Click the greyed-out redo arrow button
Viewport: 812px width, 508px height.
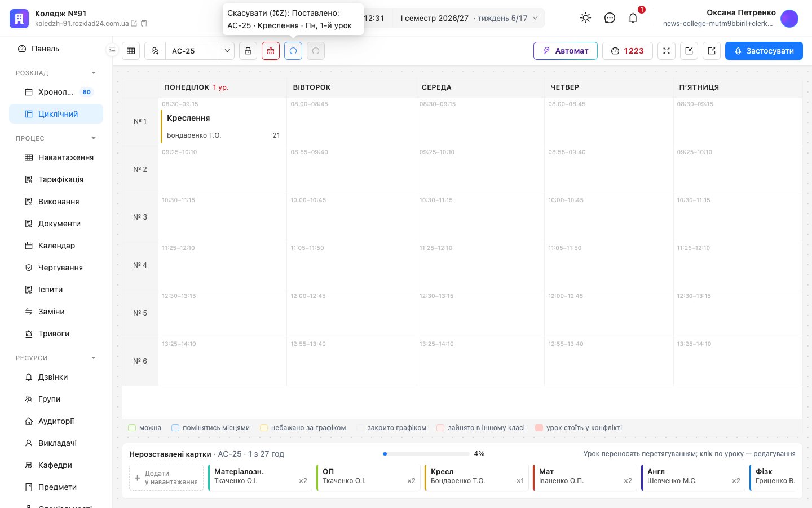click(316, 51)
